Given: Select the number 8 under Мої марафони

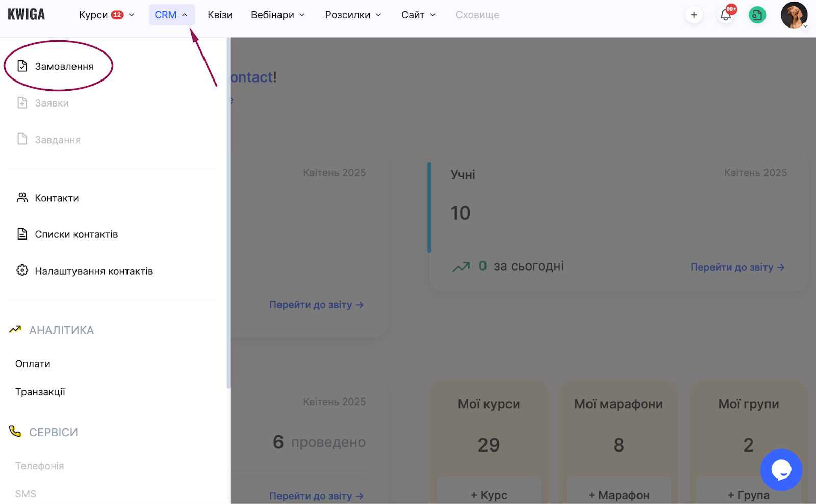Looking at the screenshot, I should click(x=619, y=445).
